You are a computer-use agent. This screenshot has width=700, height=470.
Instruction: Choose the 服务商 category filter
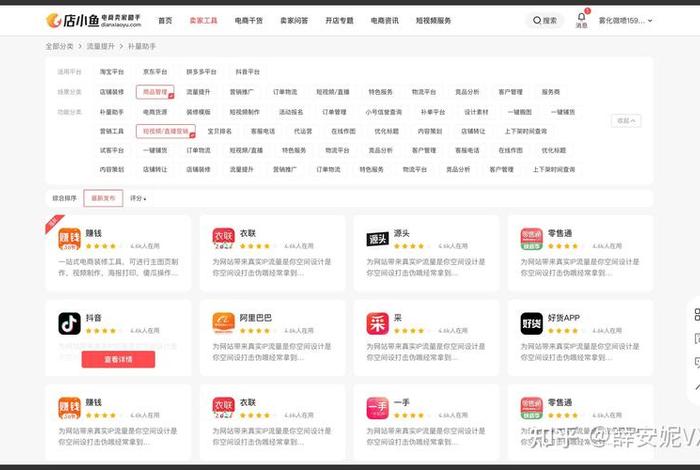pos(550,92)
